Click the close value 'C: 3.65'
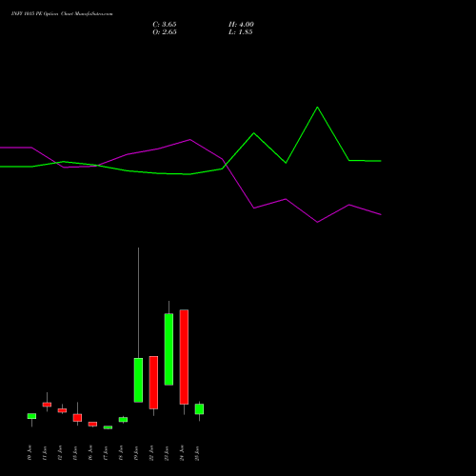Screen dimensions: 476x476 (165, 25)
